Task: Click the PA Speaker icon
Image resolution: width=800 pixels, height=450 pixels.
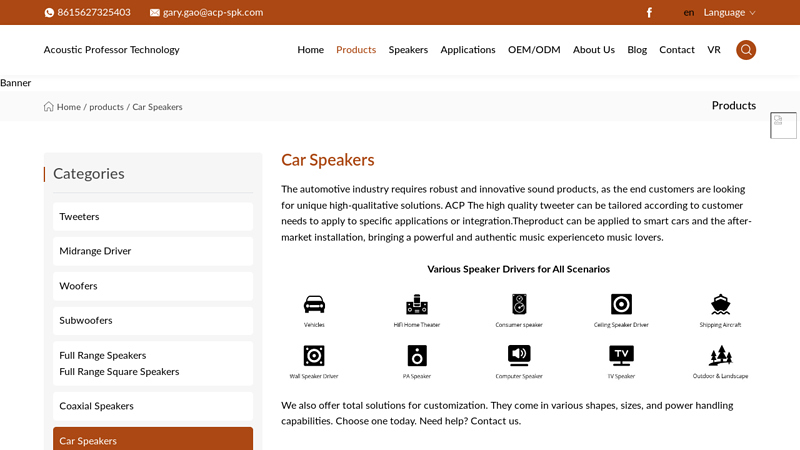Action: (417, 356)
